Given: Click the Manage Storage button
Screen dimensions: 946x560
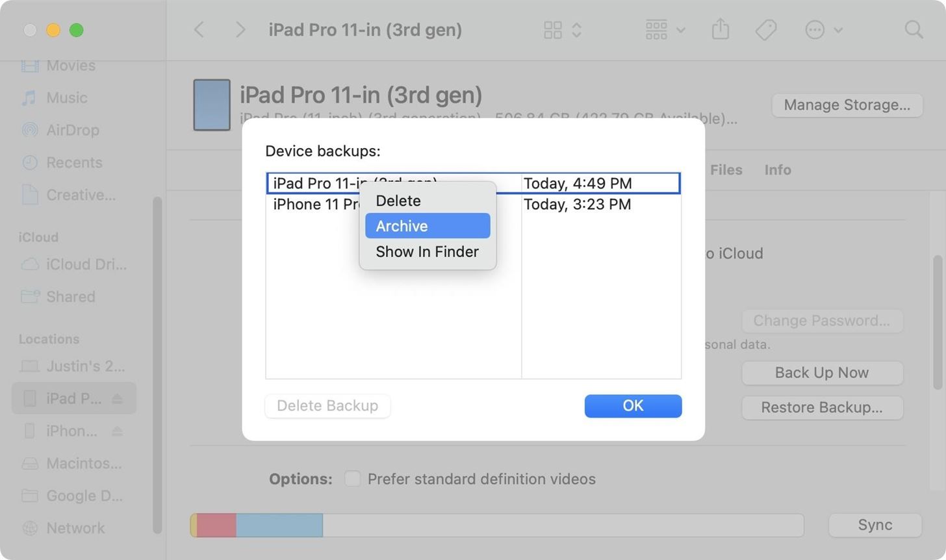Looking at the screenshot, I should (x=847, y=105).
